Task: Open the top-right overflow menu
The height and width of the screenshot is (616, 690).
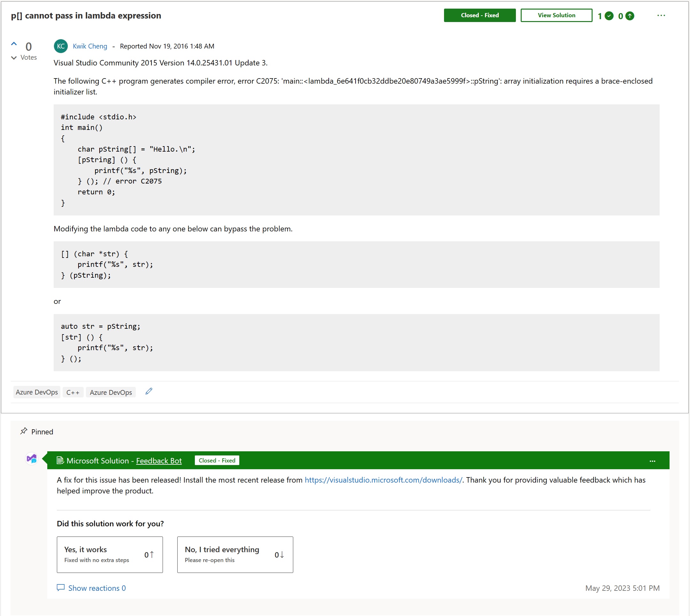Action: click(x=661, y=15)
